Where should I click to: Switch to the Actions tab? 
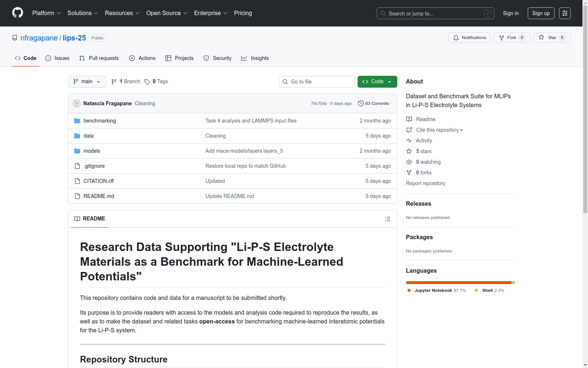coord(142,58)
